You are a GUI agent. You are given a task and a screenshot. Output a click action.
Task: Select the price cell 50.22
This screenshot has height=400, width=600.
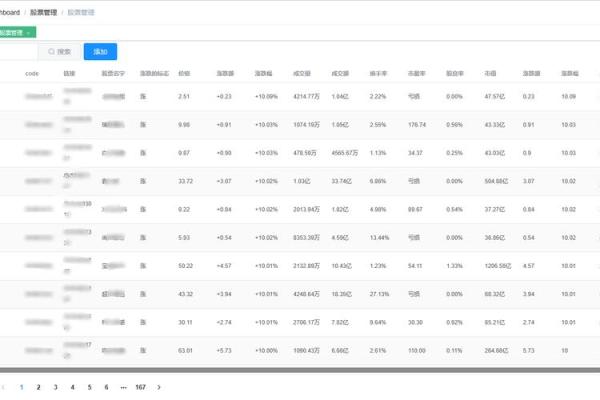click(x=186, y=266)
